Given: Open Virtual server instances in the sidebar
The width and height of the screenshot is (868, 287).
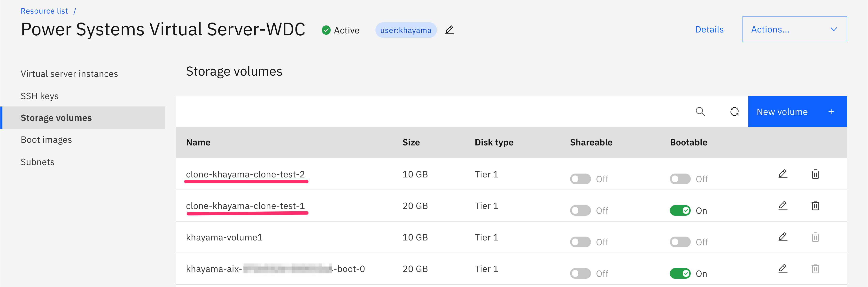Looking at the screenshot, I should [69, 74].
